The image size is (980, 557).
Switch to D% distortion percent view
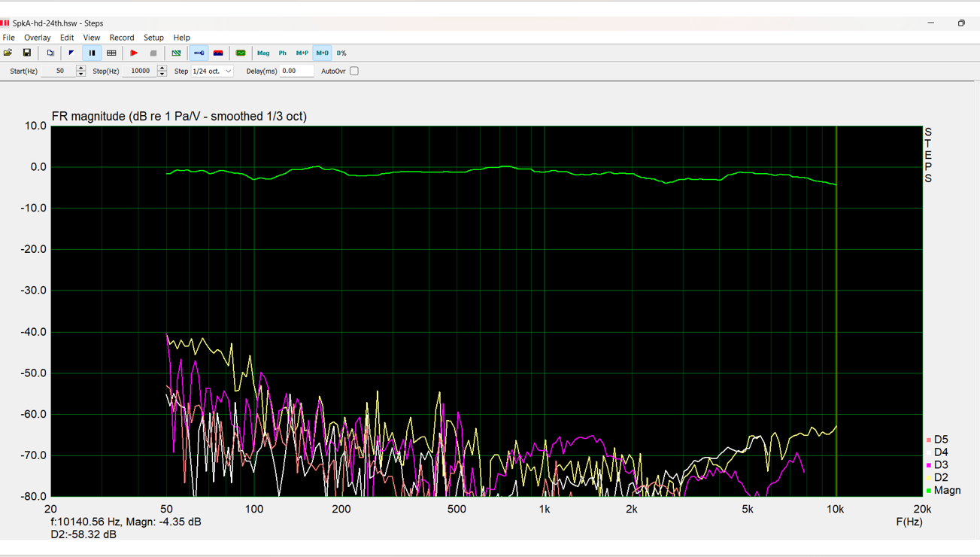tap(341, 53)
